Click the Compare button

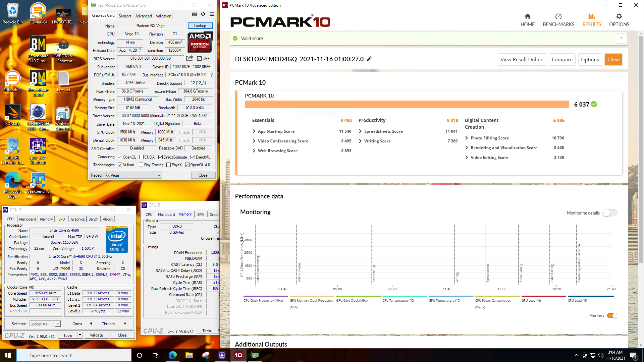point(562,59)
